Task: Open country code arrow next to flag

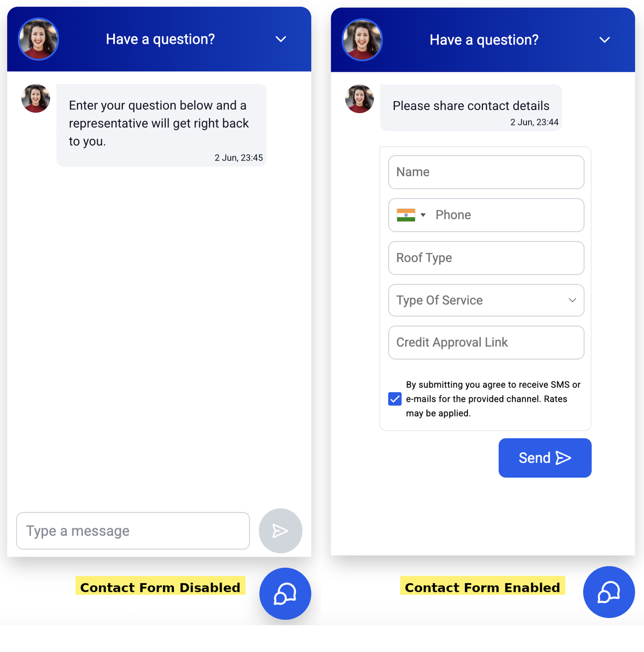Action: pyautogui.click(x=423, y=215)
